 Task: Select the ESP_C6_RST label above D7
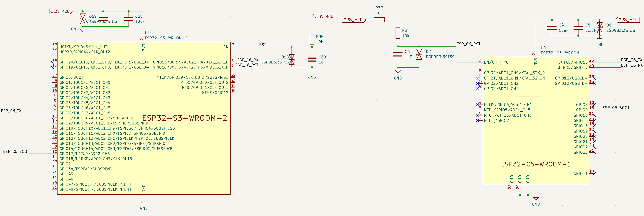pyautogui.click(x=468, y=44)
